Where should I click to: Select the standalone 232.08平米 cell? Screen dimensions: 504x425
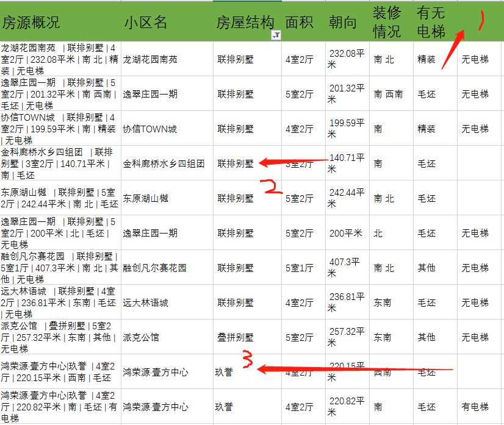347,59
